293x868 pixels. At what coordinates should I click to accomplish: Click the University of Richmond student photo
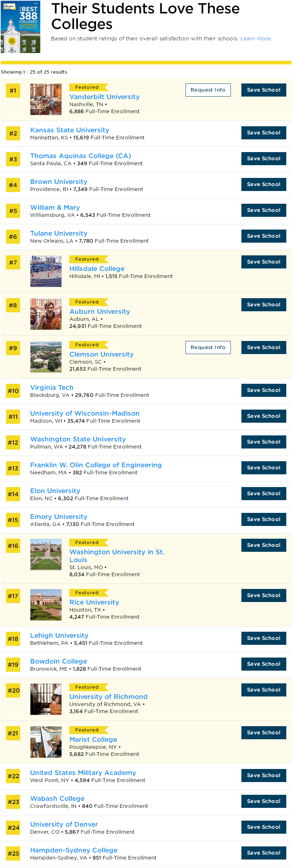[x=46, y=699]
